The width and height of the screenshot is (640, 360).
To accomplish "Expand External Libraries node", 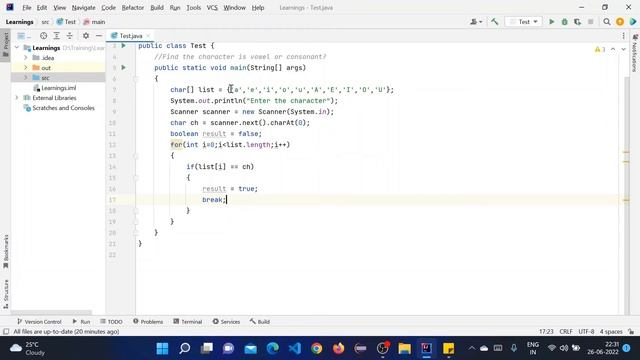I will point(17,98).
